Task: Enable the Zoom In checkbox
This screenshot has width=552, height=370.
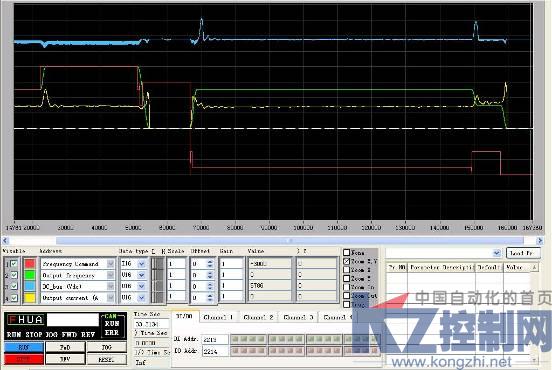Action: (346, 287)
